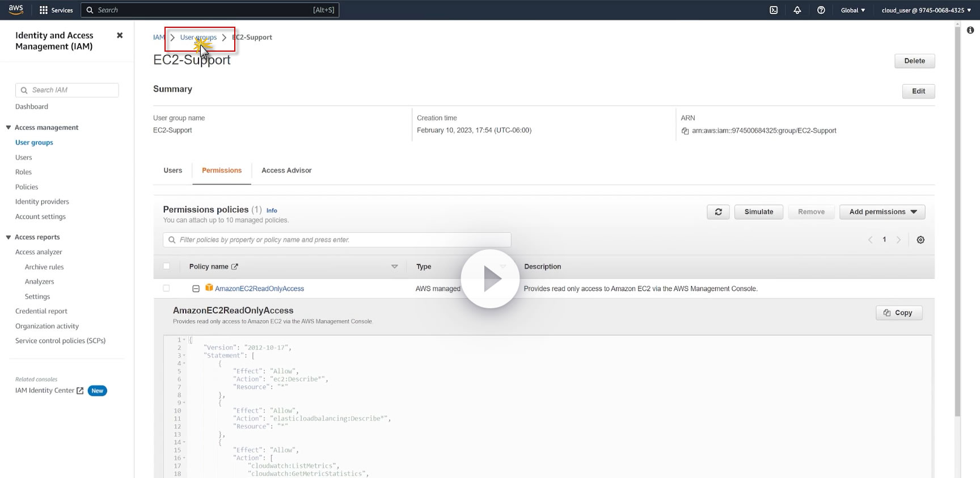Viewport: 980px width, 478px height.
Task: Open the Access Advisor tab
Action: point(286,170)
